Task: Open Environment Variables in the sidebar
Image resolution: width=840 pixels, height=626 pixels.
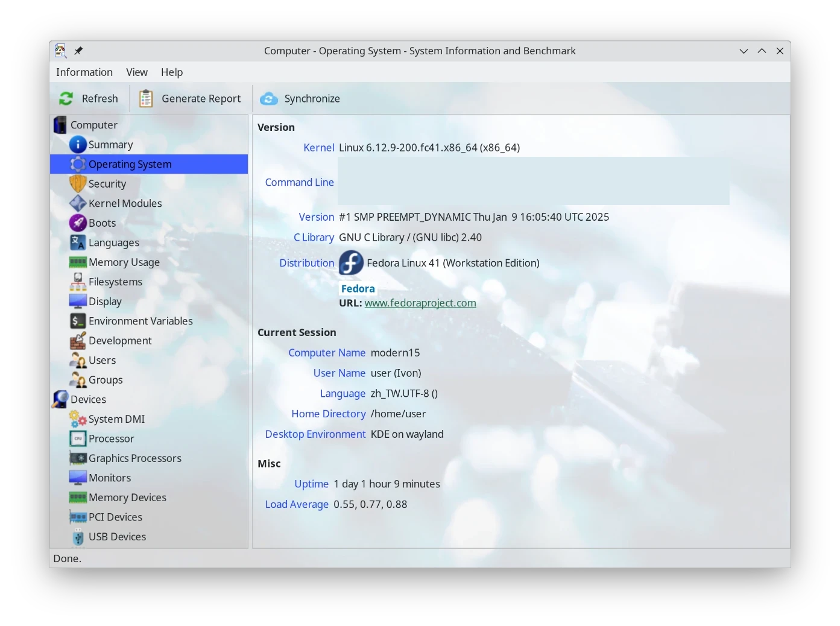Action: tap(141, 321)
